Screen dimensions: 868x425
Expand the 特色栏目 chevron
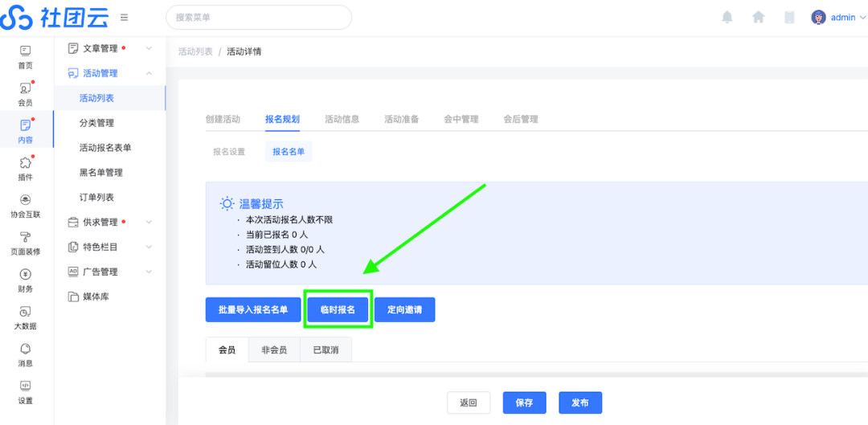149,247
